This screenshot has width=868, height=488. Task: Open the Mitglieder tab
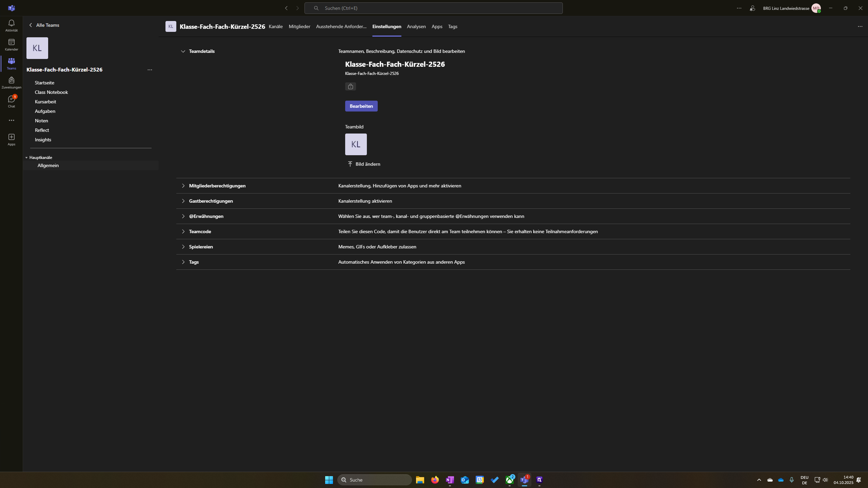coord(299,26)
